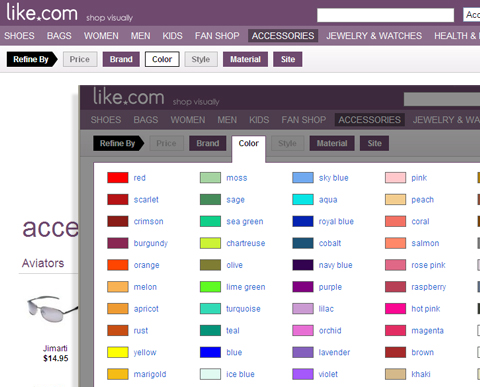
Task: Filter by marigold color link
Action: click(x=150, y=374)
